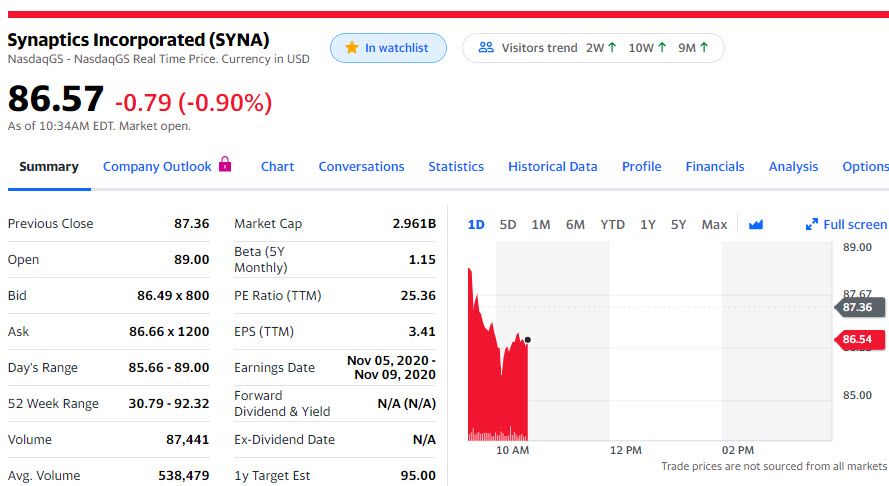Open the Historical Data tab
This screenshot has height=486, width=889.
point(552,167)
